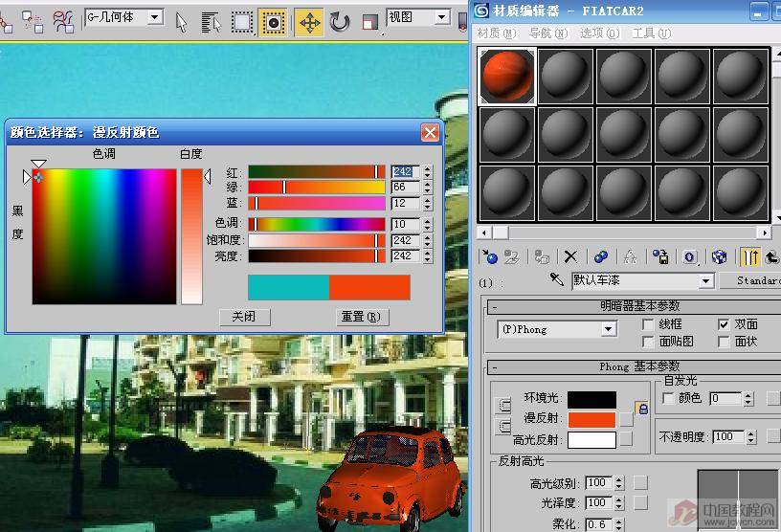Open the 视图 coordinate system dropdown
The height and width of the screenshot is (532, 781).
441,17
